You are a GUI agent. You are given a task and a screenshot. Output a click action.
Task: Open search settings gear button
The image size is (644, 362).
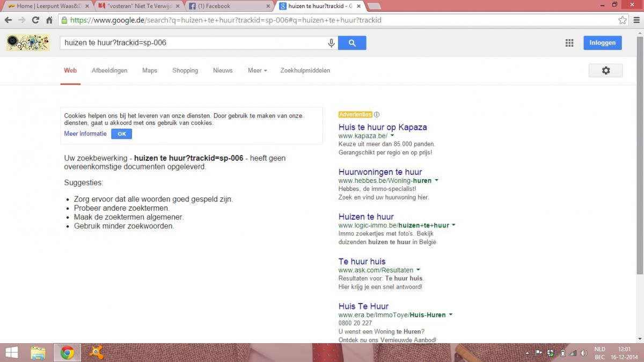pos(606,70)
